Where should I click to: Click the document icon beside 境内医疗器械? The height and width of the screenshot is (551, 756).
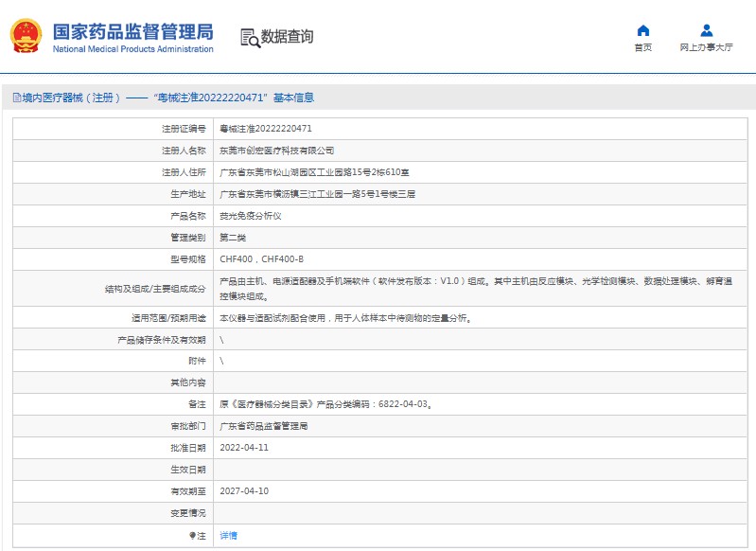[17, 98]
